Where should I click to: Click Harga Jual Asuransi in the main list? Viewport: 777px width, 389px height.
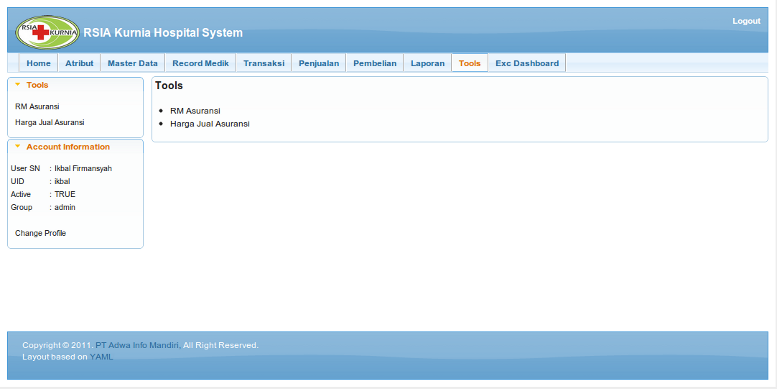(x=210, y=124)
